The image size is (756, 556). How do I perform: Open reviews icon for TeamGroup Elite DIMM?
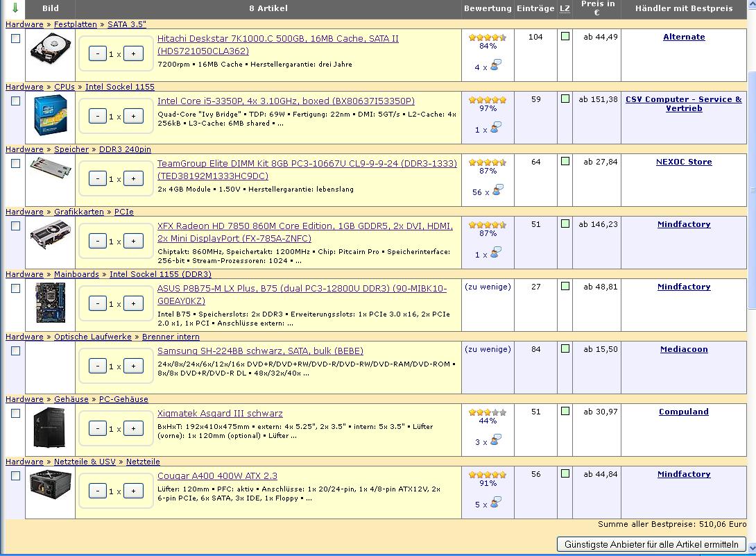coord(497,189)
